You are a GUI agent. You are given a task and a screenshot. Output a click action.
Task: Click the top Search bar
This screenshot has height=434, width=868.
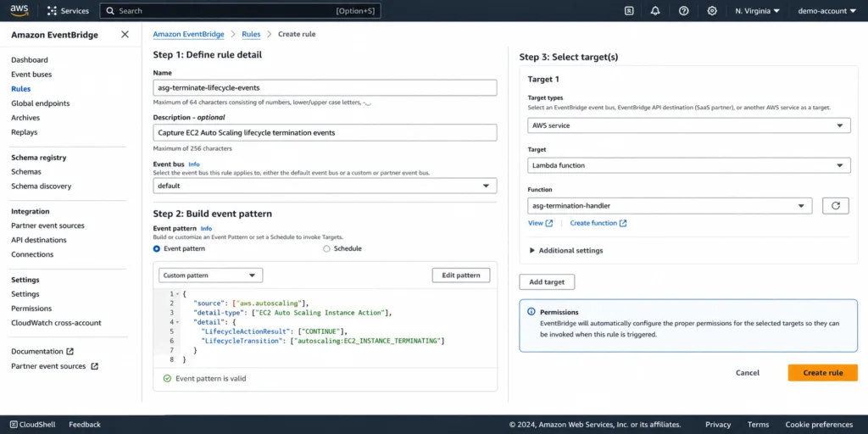click(240, 10)
